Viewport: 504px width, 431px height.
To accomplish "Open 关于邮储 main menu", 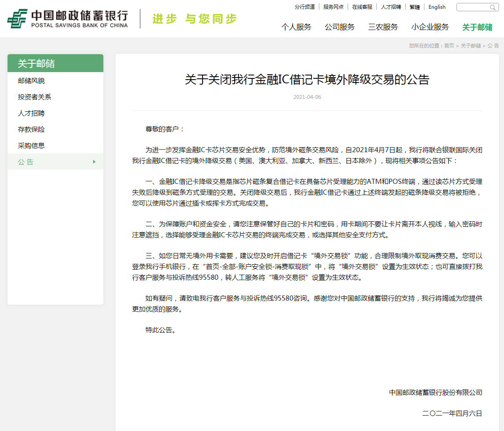I will click(x=477, y=27).
